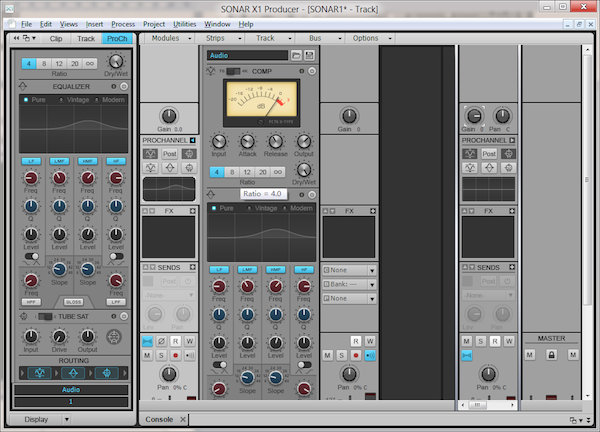The width and height of the screenshot is (600, 432).
Task: Click stereo interleave icon on bus strip
Action: [466, 355]
